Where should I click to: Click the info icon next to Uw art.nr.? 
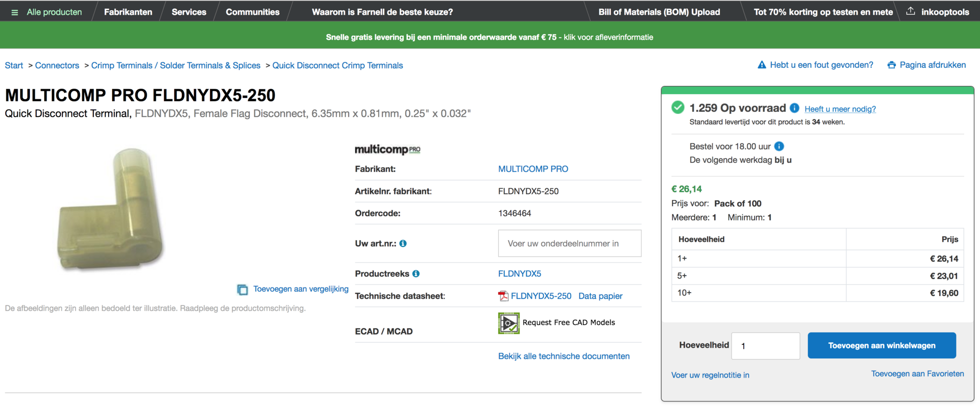(x=403, y=243)
